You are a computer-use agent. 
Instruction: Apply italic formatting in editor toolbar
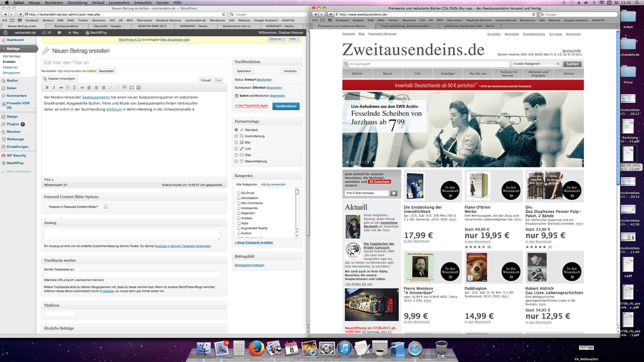click(54, 87)
